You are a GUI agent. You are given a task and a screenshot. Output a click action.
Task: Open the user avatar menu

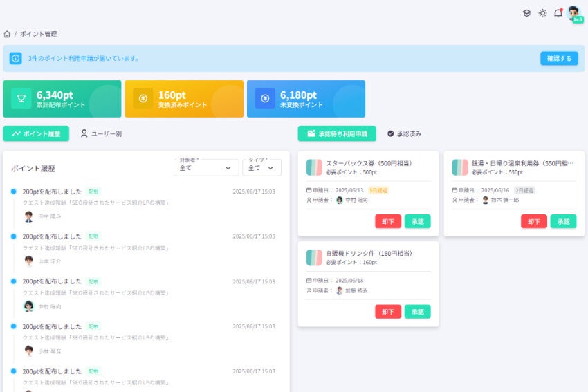[574, 15]
